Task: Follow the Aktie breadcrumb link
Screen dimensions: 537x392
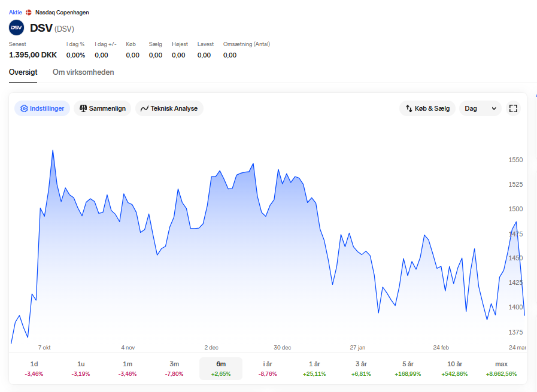Action: [x=16, y=13]
